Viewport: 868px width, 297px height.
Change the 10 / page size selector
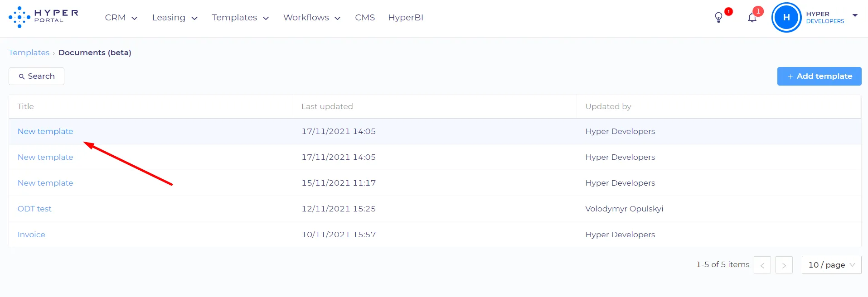(831, 265)
